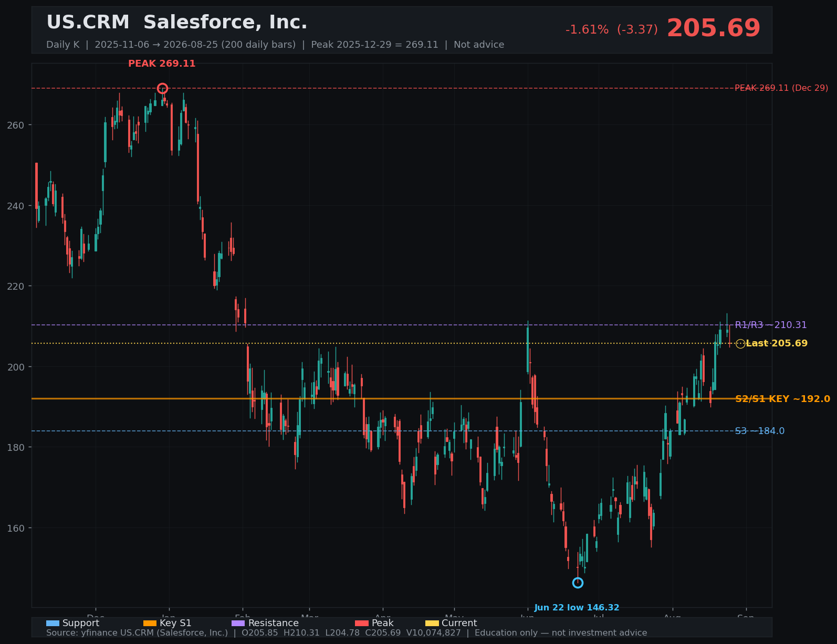
Task: Click the 'Current' legend label
Action: click(459, 623)
